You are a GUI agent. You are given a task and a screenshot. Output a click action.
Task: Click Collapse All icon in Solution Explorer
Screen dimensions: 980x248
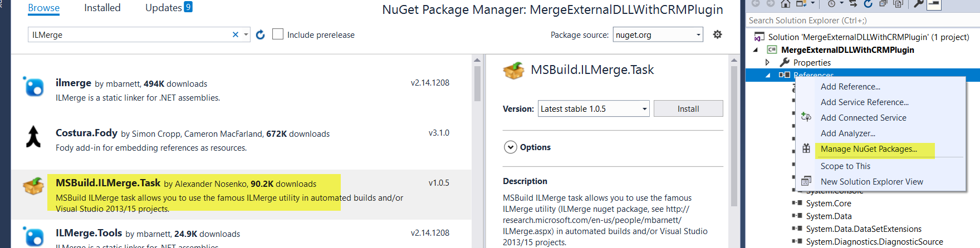pos(883,3)
